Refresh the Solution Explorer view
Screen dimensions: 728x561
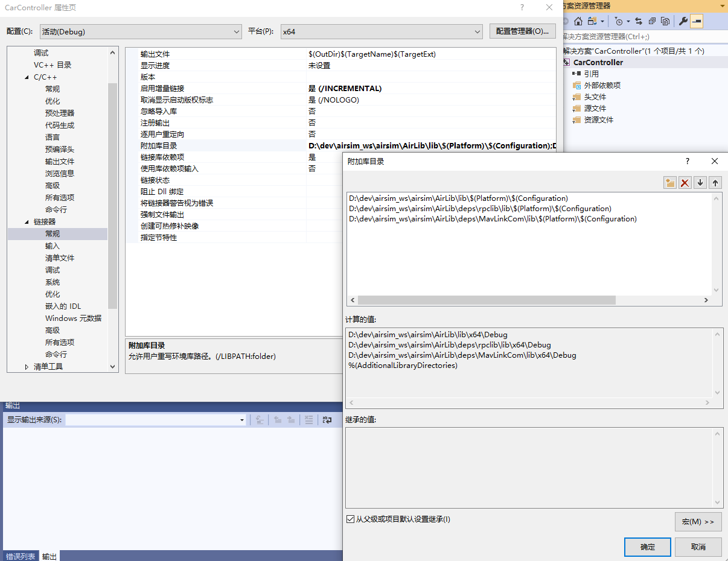(x=639, y=21)
